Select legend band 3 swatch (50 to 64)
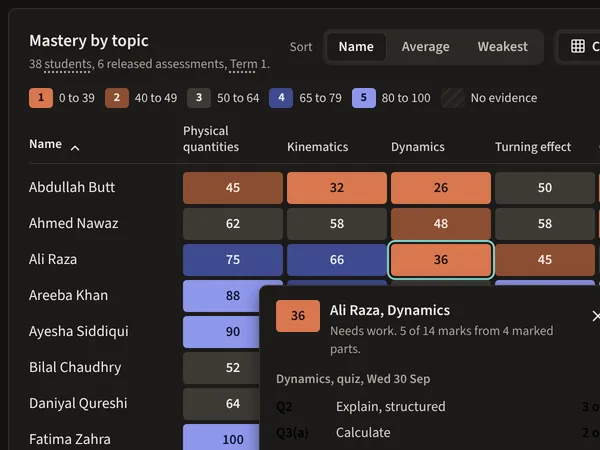 coord(199,98)
